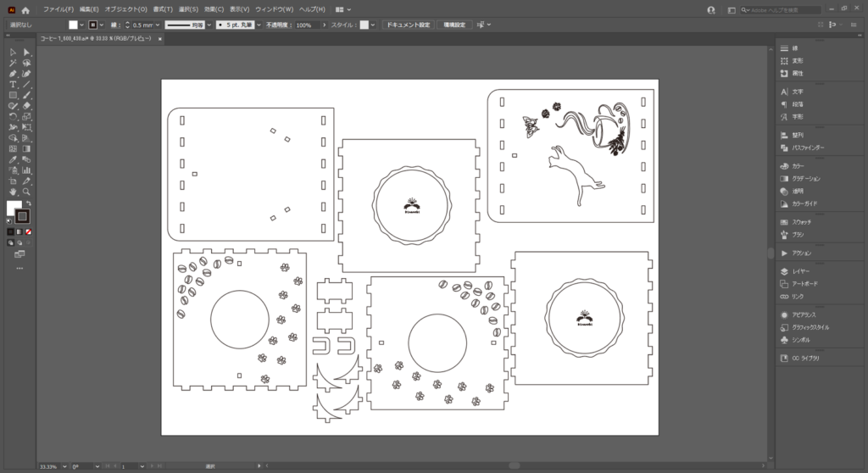Click the Home icon in the top bar
This screenshot has width=868, height=473.
tap(25, 9)
